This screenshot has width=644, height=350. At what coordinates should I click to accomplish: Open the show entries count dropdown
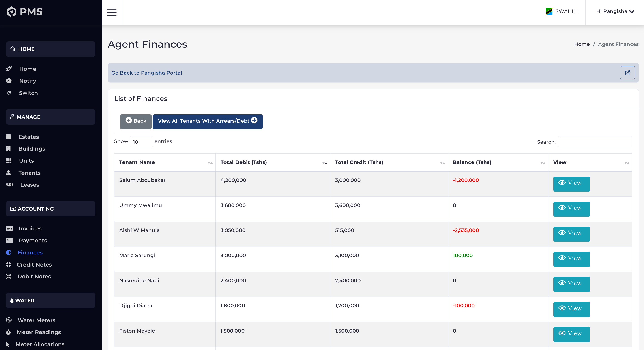[x=141, y=142]
